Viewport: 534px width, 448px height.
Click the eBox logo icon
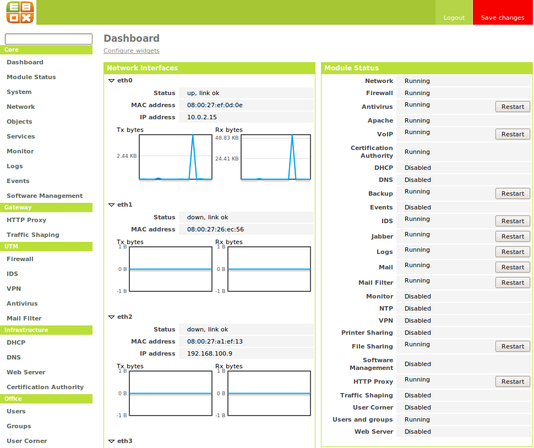click(20, 12)
